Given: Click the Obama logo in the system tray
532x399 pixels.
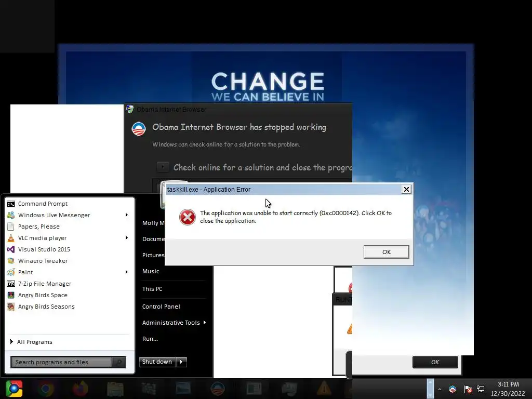Looking at the screenshot, I should (453, 389).
